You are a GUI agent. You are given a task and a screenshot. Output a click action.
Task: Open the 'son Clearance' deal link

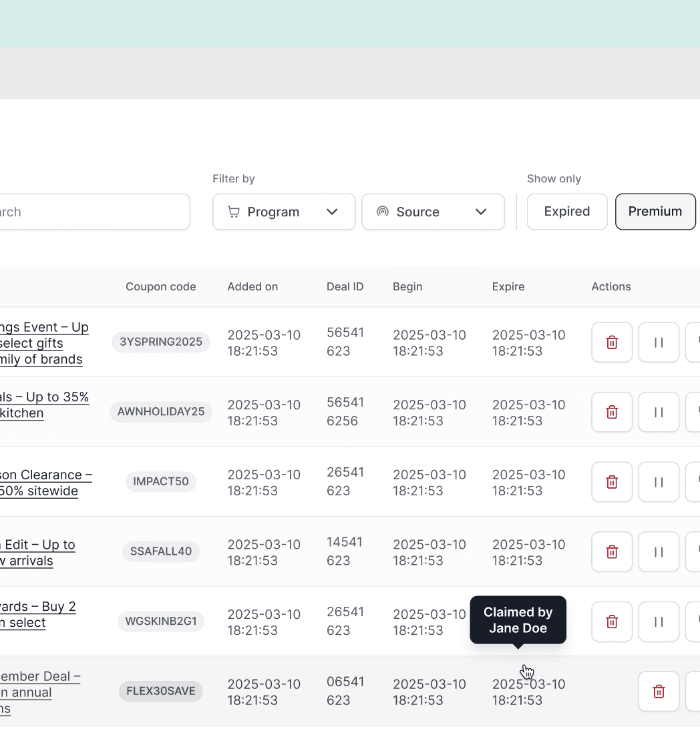click(46, 483)
